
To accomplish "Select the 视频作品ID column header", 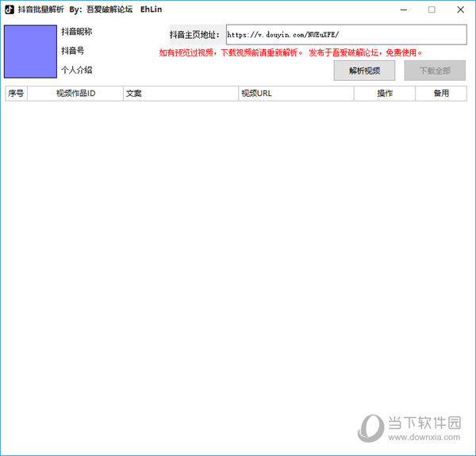I will (x=75, y=94).
